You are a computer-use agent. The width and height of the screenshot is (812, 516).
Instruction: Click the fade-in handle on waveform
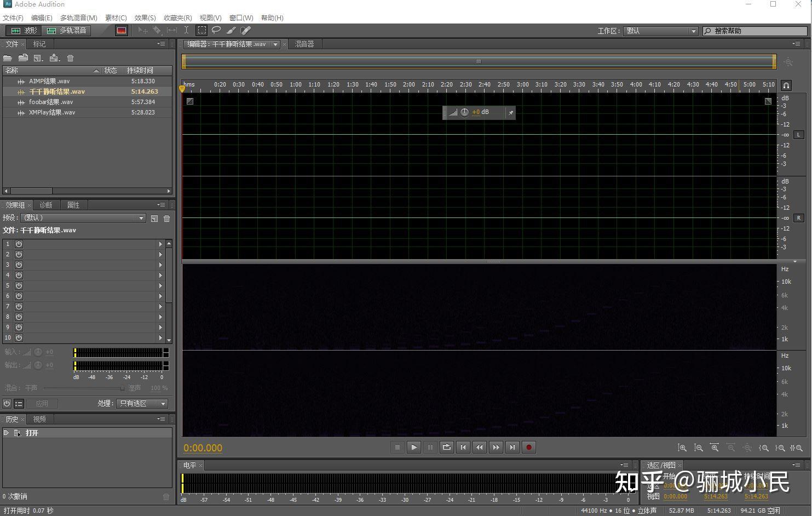189,101
